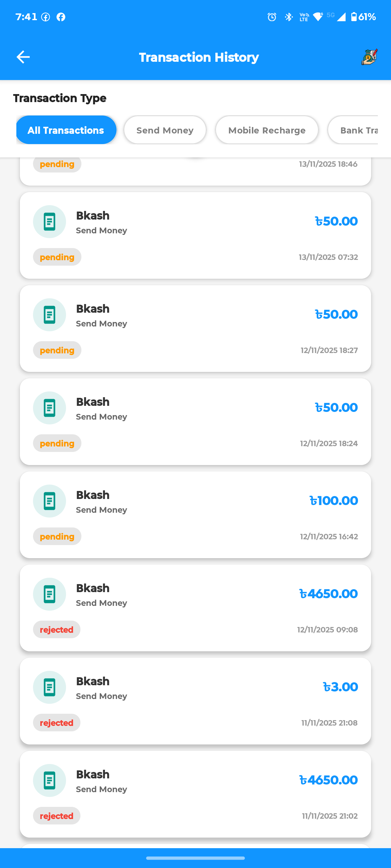Tap the back arrow icon
This screenshot has width=391, height=868.
(23, 57)
